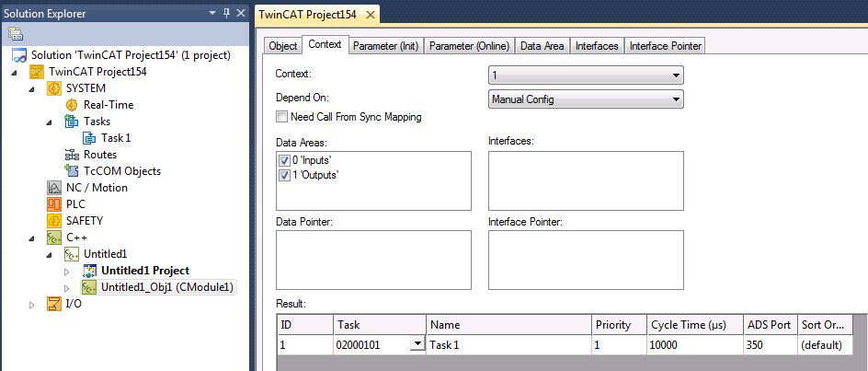Click the TcCOM Objects icon
This screenshot has width=868, height=371.
point(72,171)
